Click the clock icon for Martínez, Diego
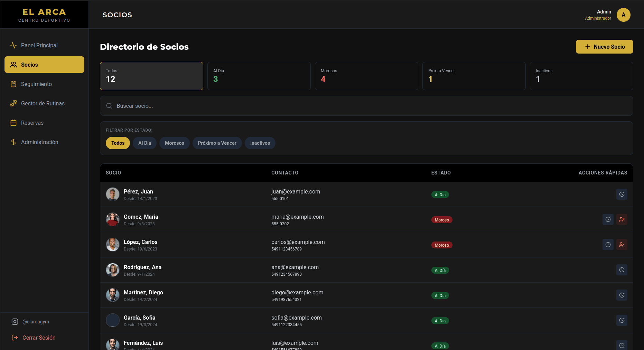 point(622,295)
